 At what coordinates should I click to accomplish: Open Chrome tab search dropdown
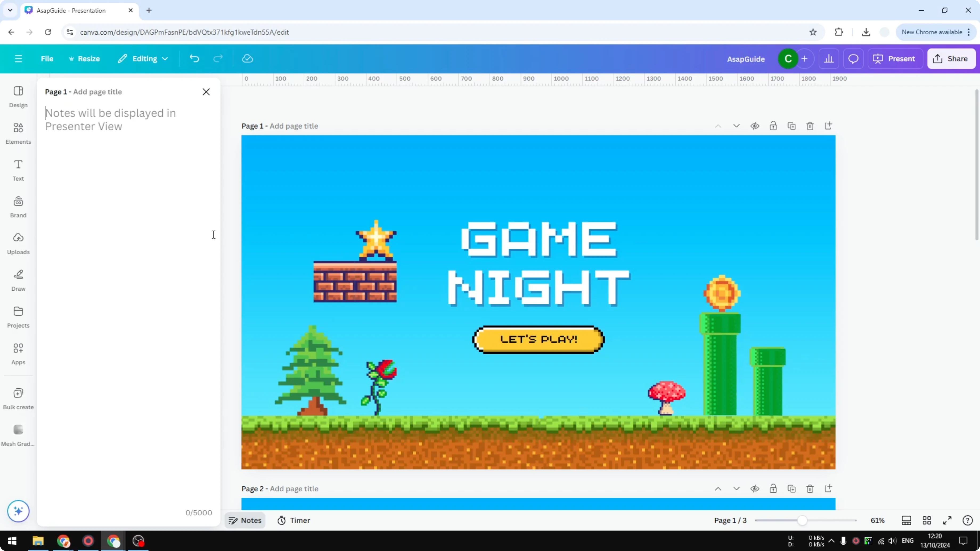pyautogui.click(x=10, y=10)
